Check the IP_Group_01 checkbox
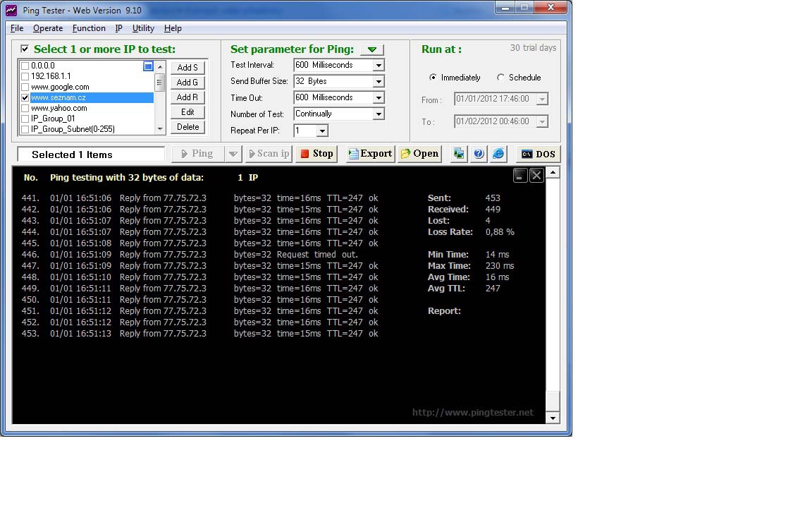This screenshot has height=508, width=812. 25,119
